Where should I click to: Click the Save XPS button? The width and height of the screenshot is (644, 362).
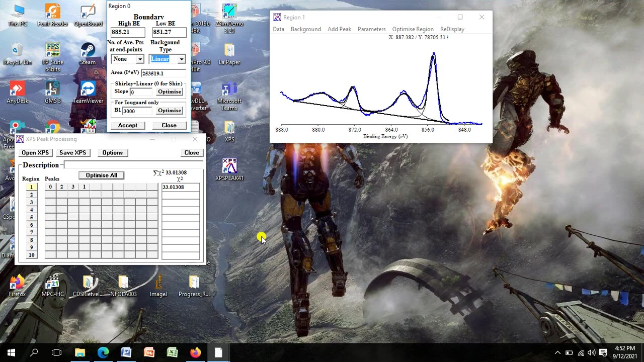(x=73, y=152)
